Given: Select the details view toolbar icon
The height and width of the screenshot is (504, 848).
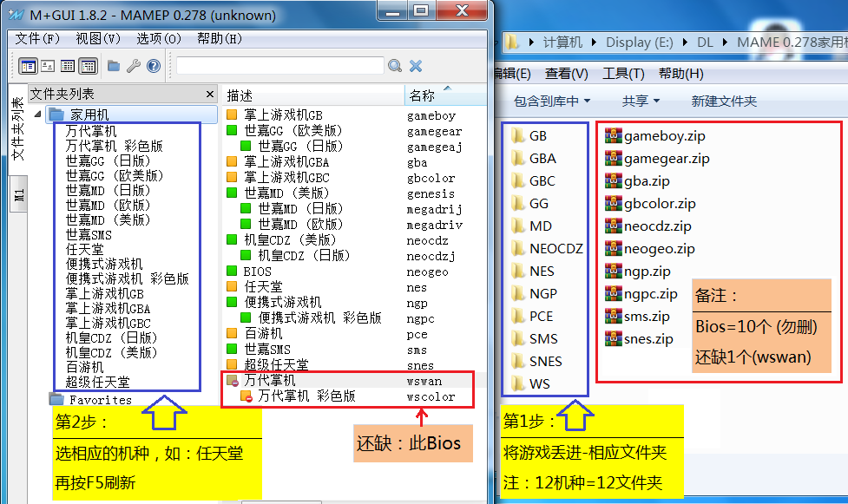Looking at the screenshot, I should tap(89, 66).
